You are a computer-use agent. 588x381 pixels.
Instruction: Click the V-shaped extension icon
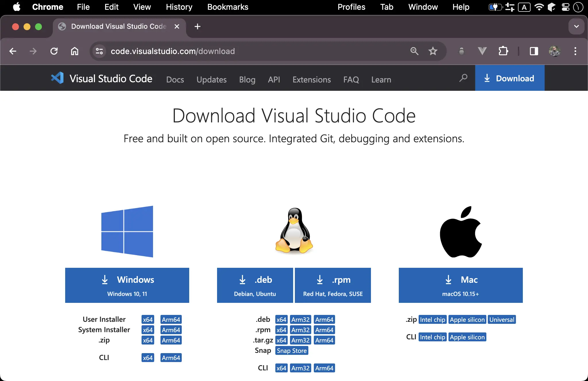pyautogui.click(x=482, y=51)
